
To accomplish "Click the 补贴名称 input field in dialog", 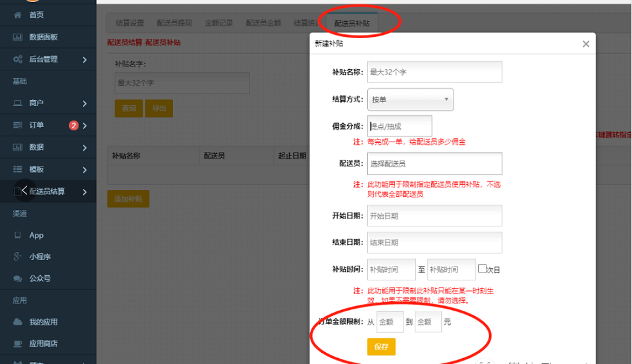I will pyautogui.click(x=434, y=72).
